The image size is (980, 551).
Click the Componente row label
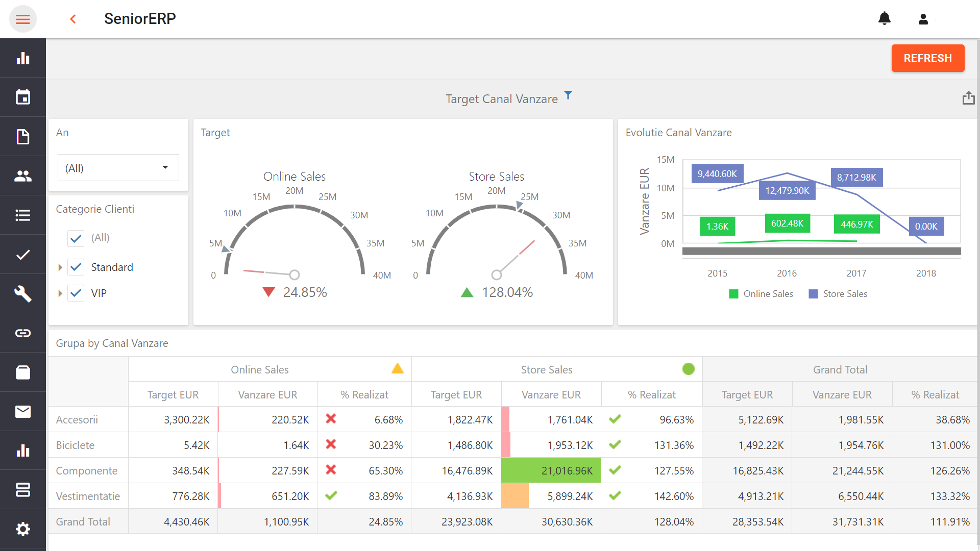(x=87, y=470)
